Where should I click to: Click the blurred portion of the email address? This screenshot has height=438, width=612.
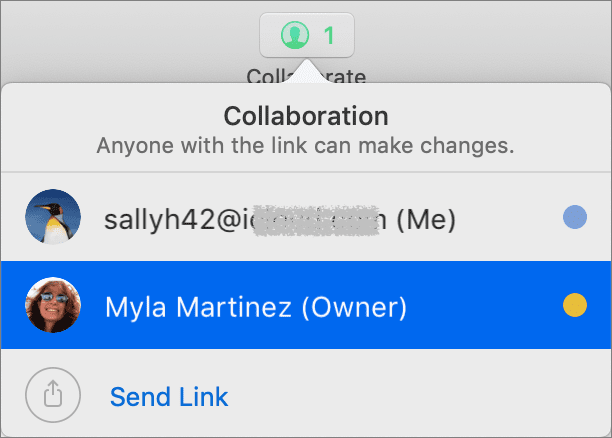pos(316,221)
